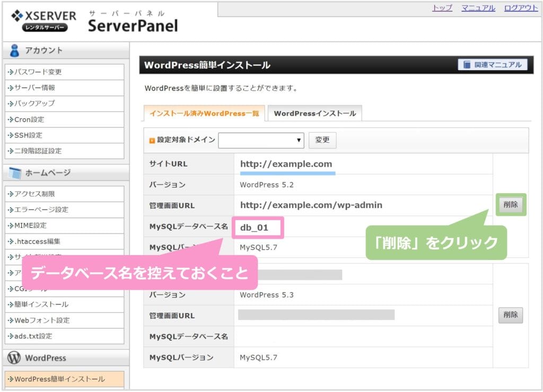Click arrow icon beside SSH設定

click(10, 136)
